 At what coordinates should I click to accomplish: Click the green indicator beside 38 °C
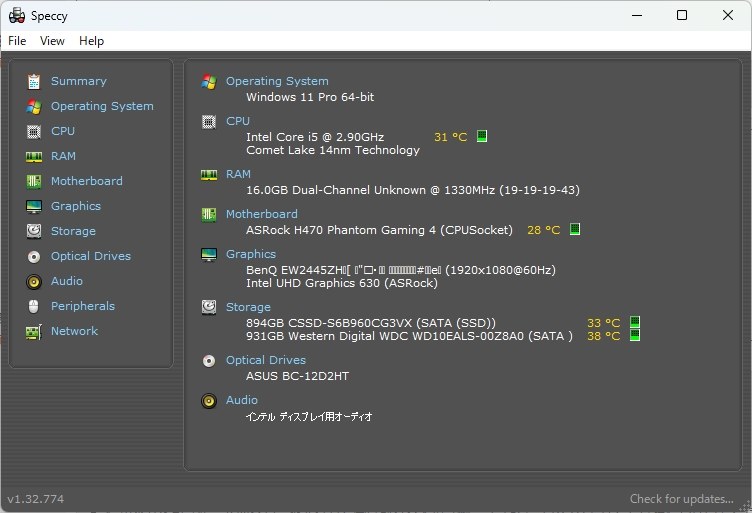click(x=634, y=335)
